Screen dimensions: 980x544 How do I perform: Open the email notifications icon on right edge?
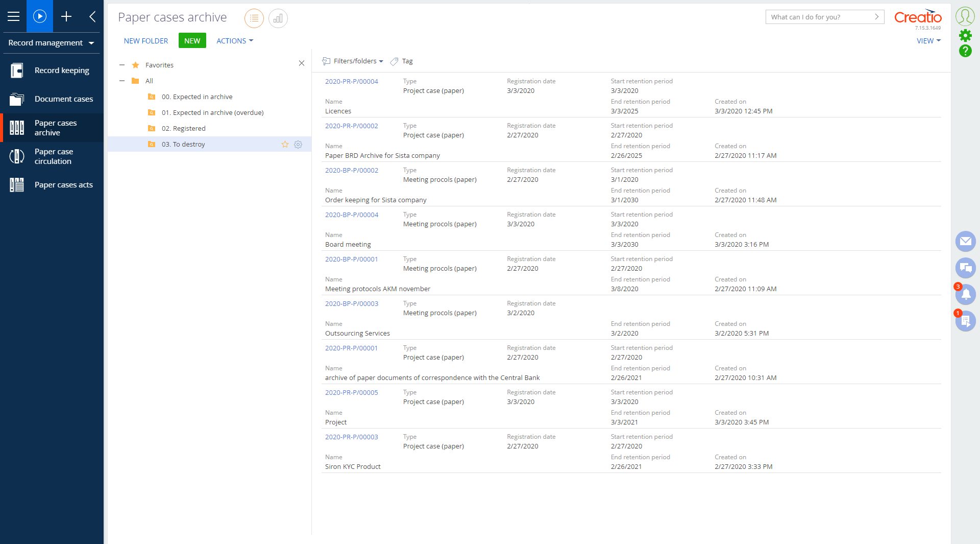point(966,242)
